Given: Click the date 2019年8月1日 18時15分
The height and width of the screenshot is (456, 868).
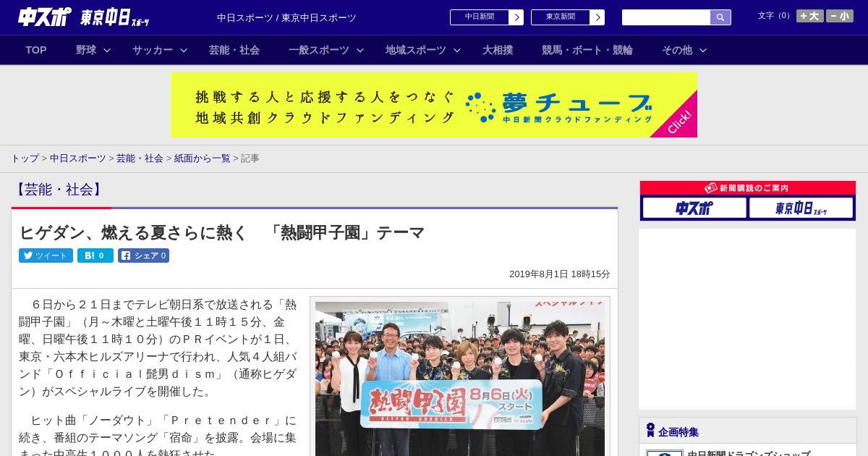Looking at the screenshot, I should coord(559,274).
